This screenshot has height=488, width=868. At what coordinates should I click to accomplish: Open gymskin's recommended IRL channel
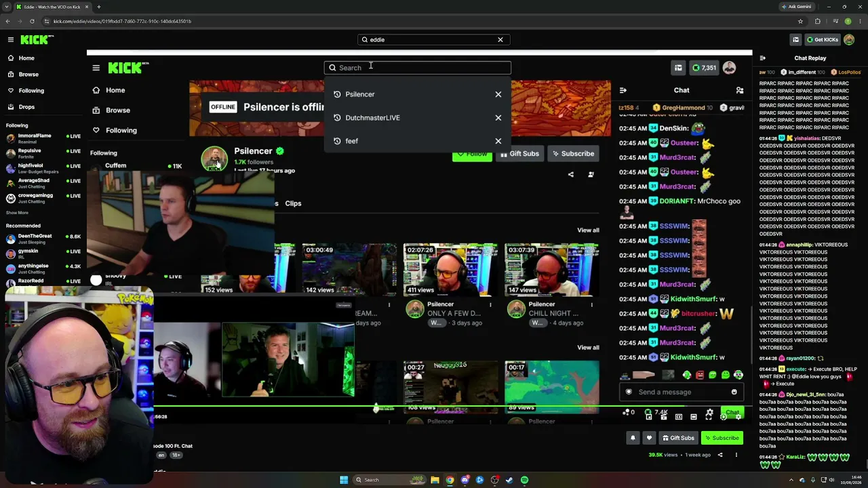[43, 253]
